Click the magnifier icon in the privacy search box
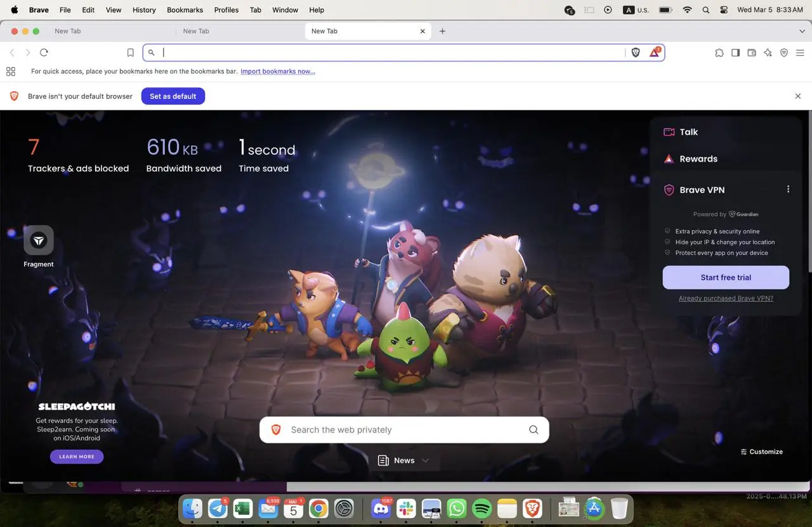This screenshot has height=527, width=812. pyautogui.click(x=534, y=429)
